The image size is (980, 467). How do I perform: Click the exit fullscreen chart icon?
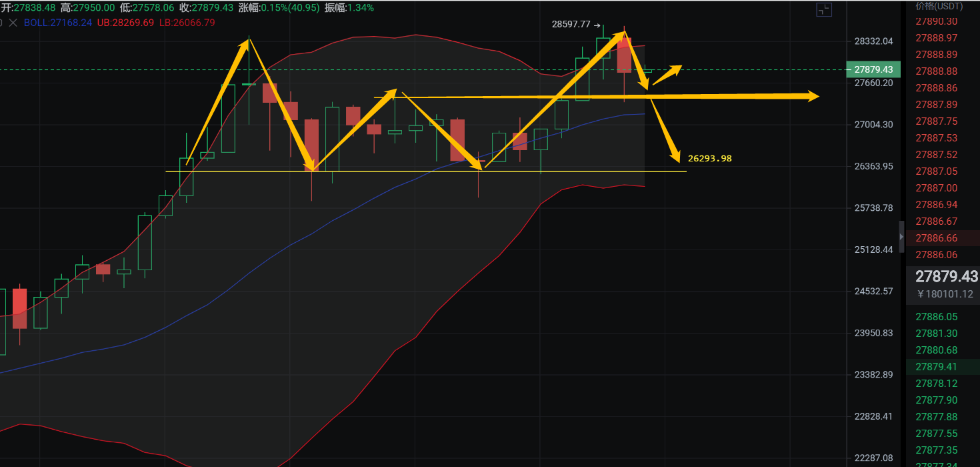824,9
